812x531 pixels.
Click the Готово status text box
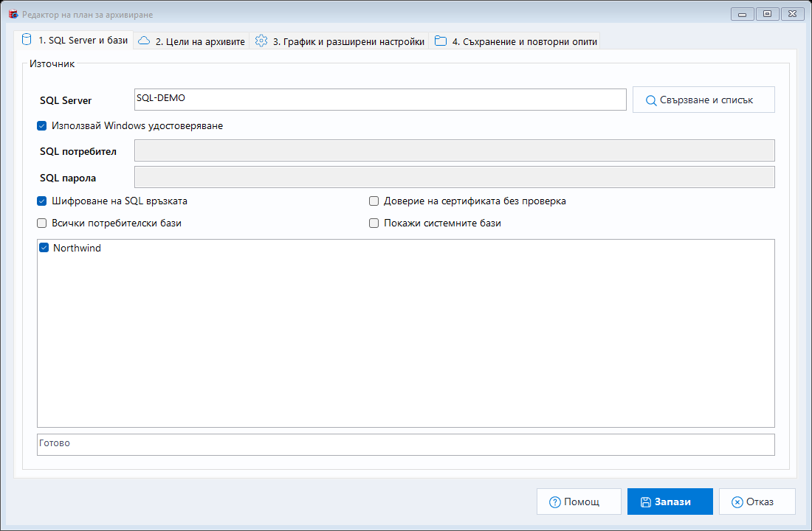point(405,445)
